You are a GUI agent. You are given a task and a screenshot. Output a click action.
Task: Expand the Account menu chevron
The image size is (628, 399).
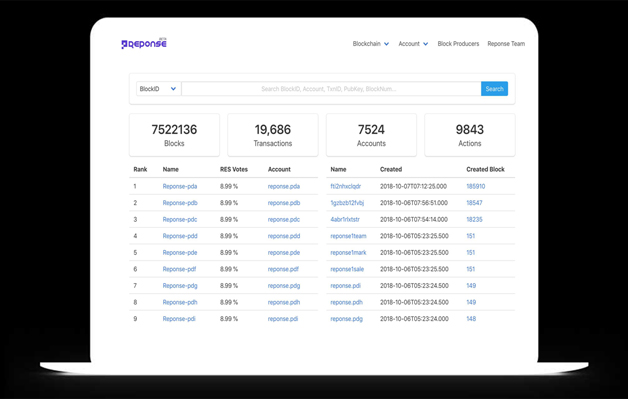click(425, 44)
